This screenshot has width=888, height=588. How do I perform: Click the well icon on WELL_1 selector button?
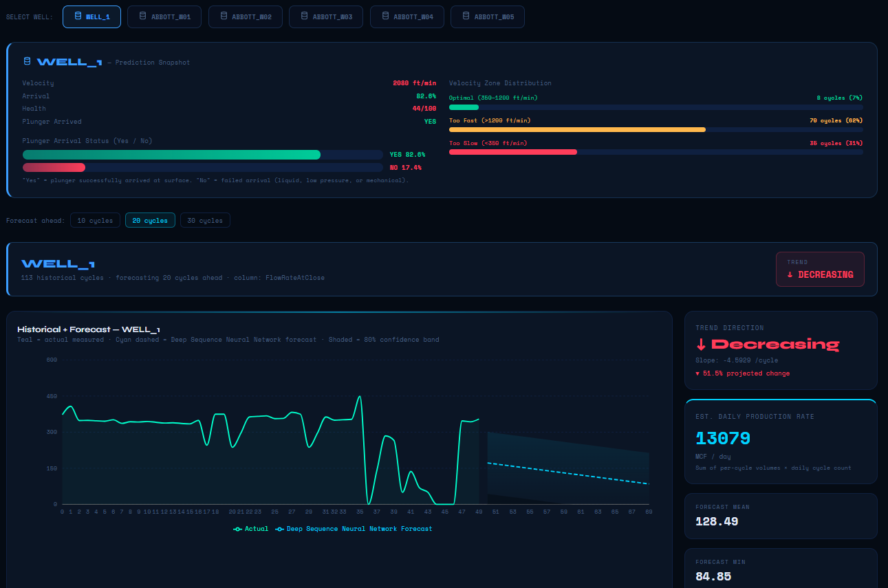pyautogui.click(x=76, y=17)
